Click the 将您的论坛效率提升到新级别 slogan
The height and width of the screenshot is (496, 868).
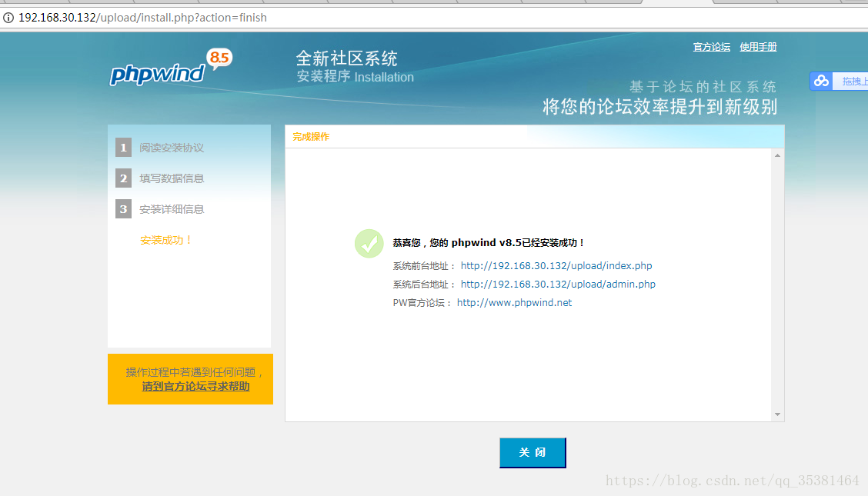coord(660,106)
